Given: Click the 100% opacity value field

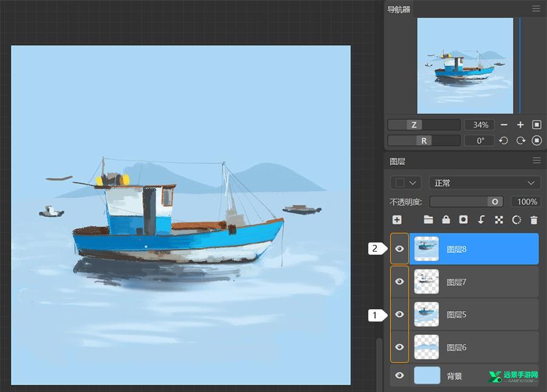Looking at the screenshot, I should 526,202.
